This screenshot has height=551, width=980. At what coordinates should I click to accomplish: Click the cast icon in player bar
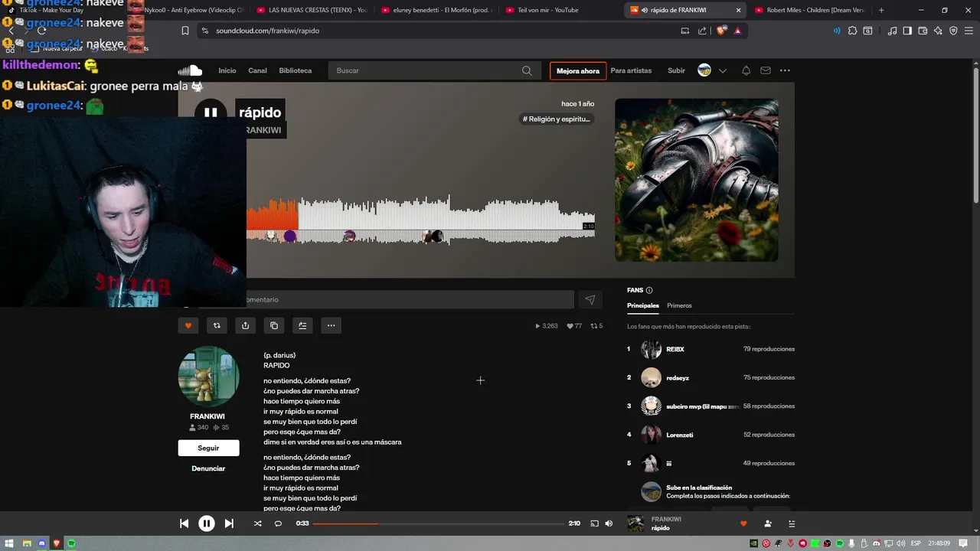pyautogui.click(x=594, y=523)
